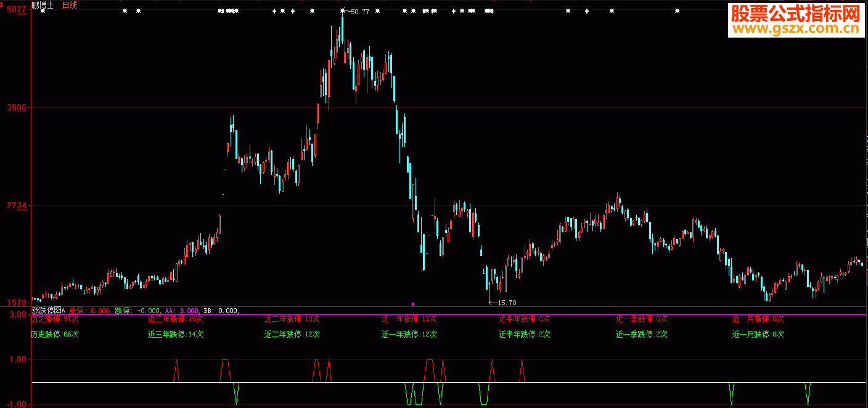Click the 鹏博士 stock name
Screen dimensions: 868x408
tap(43, 5)
